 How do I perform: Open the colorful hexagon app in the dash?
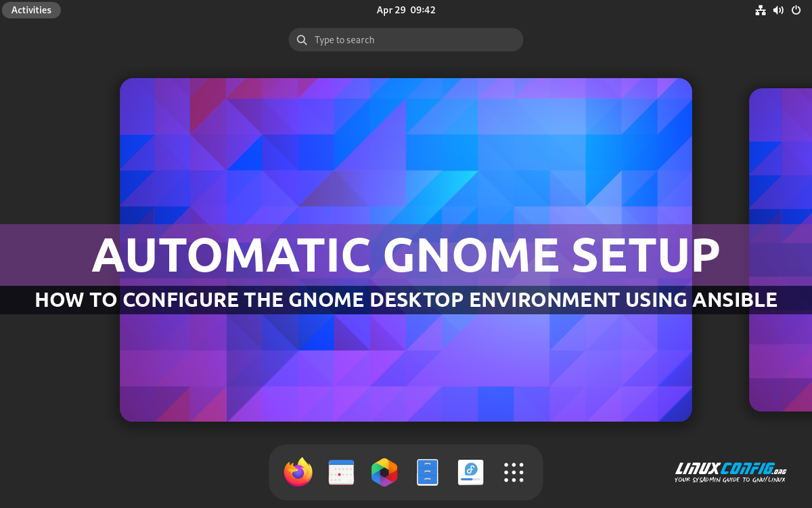click(384, 472)
